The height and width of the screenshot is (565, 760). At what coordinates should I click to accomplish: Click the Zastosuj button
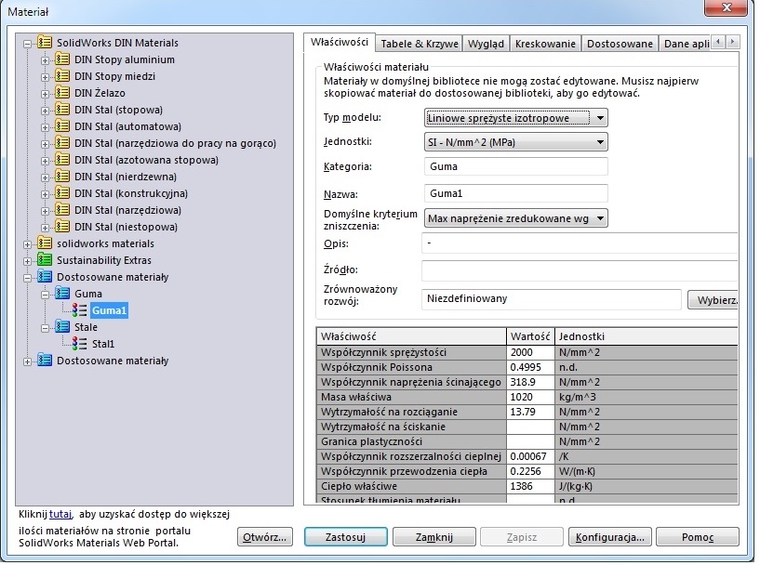click(346, 537)
